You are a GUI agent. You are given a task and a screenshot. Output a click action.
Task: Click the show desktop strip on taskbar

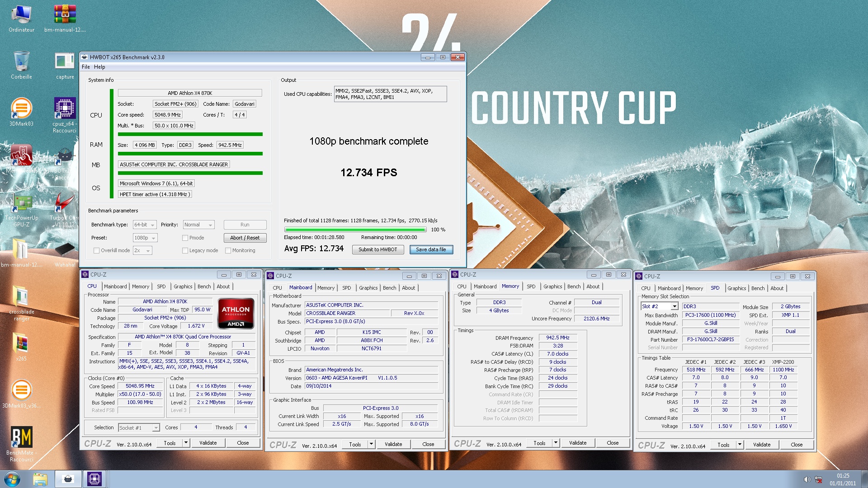[864, 479]
